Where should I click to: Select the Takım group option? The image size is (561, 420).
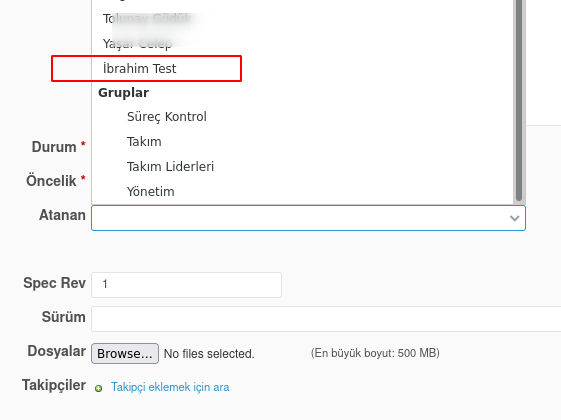pos(144,142)
